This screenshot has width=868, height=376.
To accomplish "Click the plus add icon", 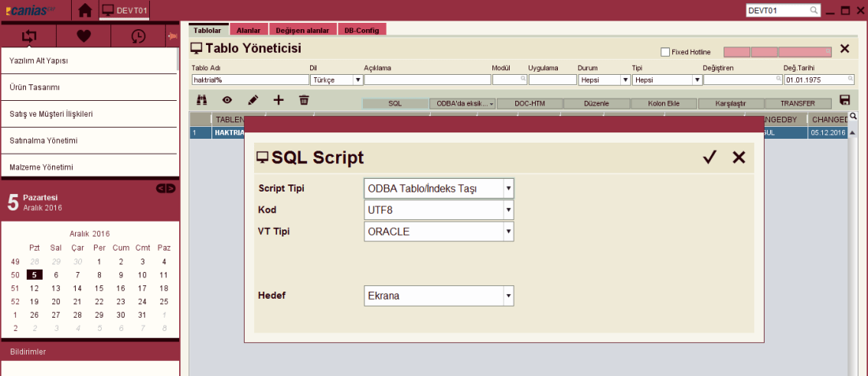I will point(278,100).
